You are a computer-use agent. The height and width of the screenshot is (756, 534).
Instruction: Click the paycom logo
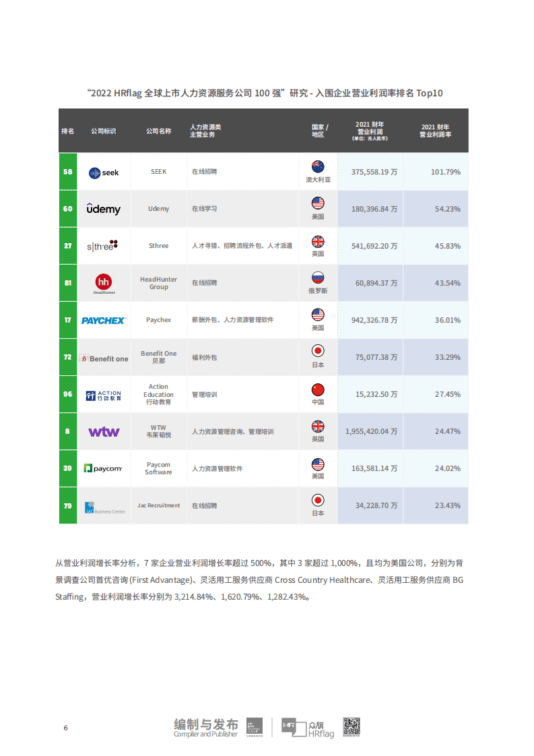pyautogui.click(x=103, y=468)
